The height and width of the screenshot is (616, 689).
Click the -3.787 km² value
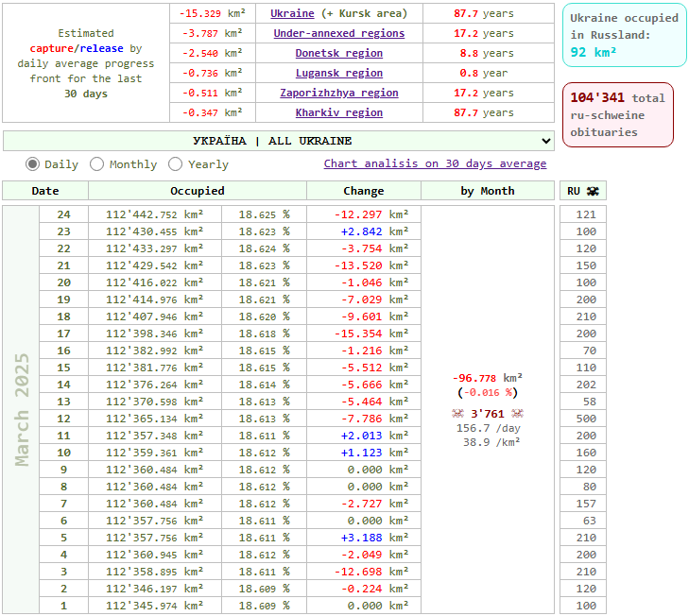[x=213, y=33]
